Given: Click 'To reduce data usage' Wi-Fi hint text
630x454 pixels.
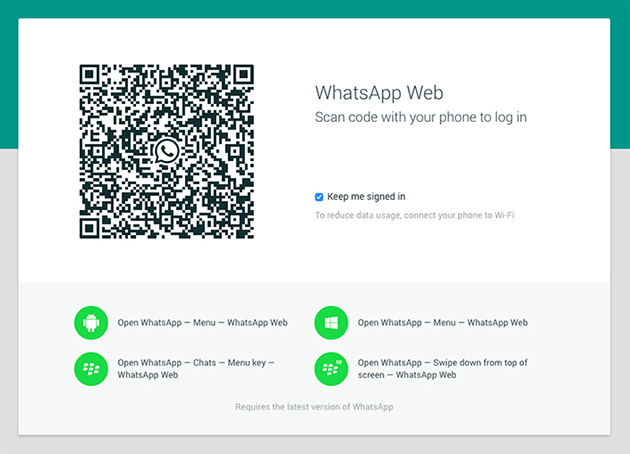Looking at the screenshot, I should pyautogui.click(x=415, y=215).
